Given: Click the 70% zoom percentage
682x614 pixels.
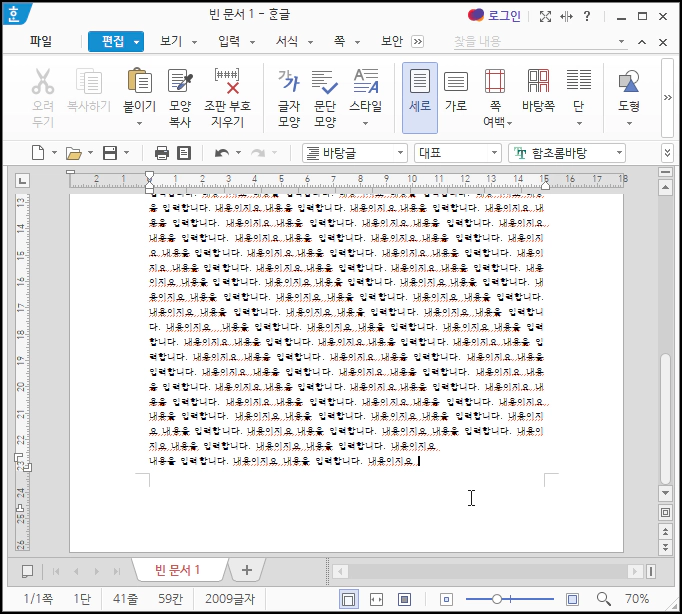Looking at the screenshot, I should pos(637,599).
